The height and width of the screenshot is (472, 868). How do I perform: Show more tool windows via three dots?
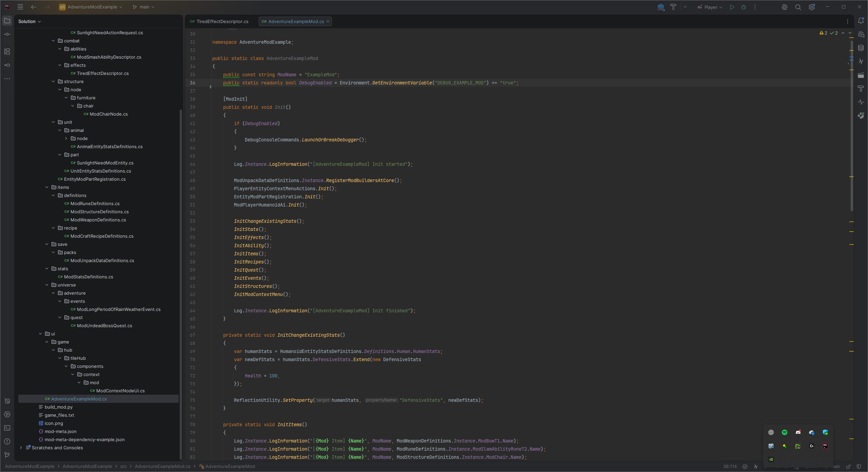point(7,79)
